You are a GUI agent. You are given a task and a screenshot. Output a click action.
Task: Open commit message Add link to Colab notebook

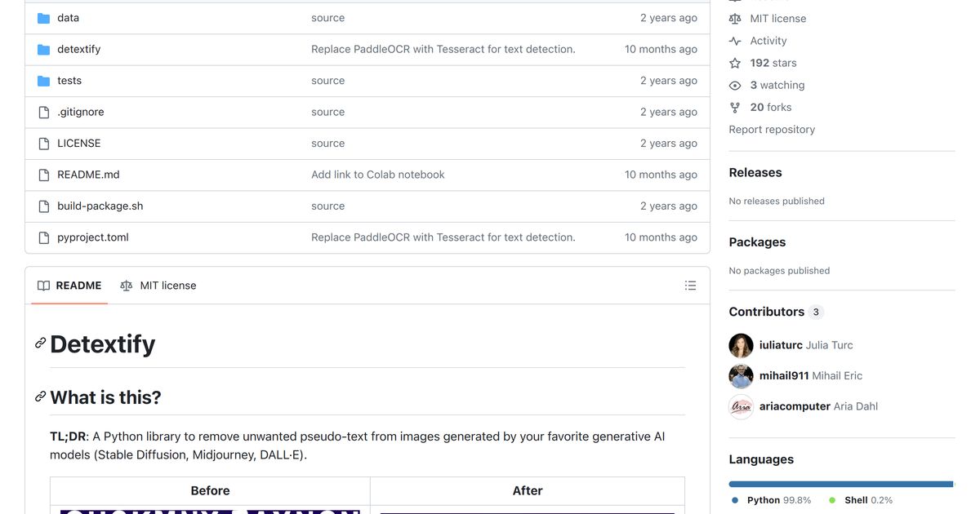coord(378,175)
